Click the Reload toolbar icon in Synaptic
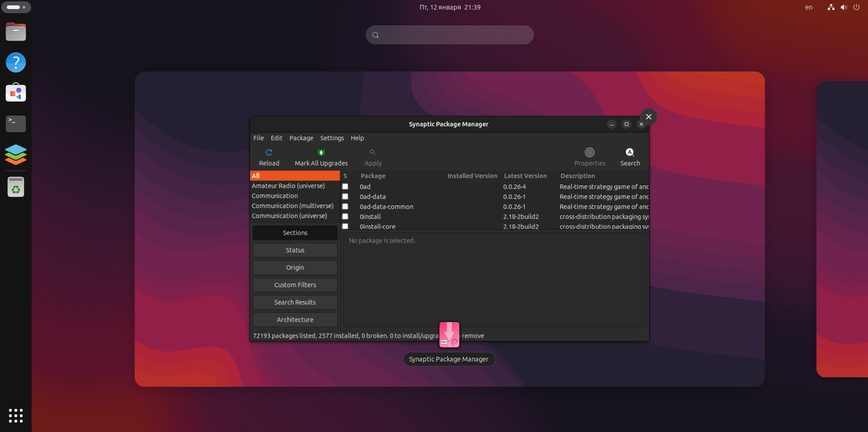 point(269,153)
